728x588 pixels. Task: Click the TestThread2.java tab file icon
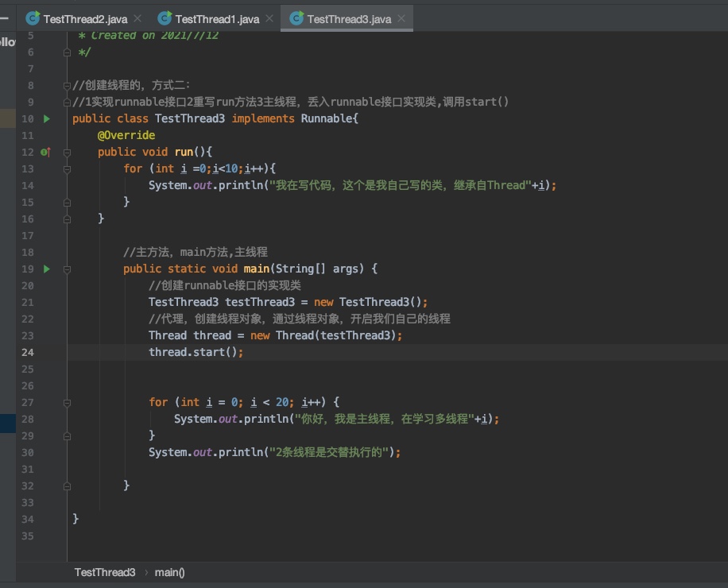pyautogui.click(x=33, y=18)
